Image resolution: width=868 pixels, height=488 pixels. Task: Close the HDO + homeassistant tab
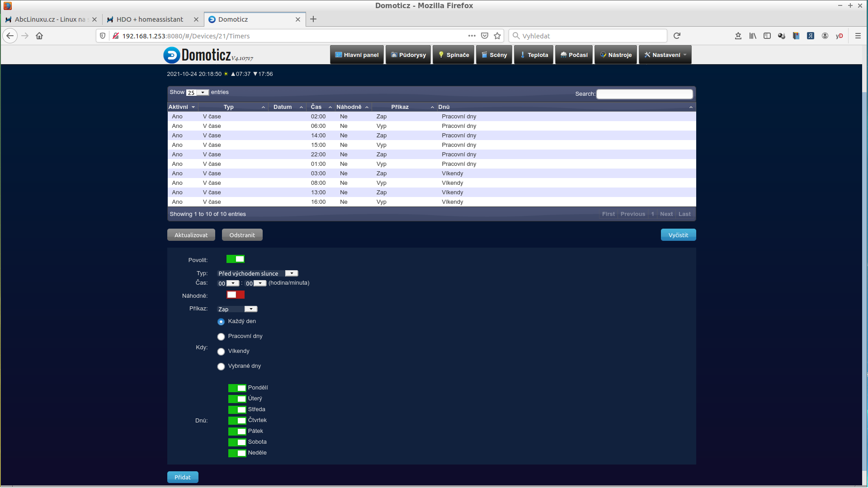click(196, 19)
